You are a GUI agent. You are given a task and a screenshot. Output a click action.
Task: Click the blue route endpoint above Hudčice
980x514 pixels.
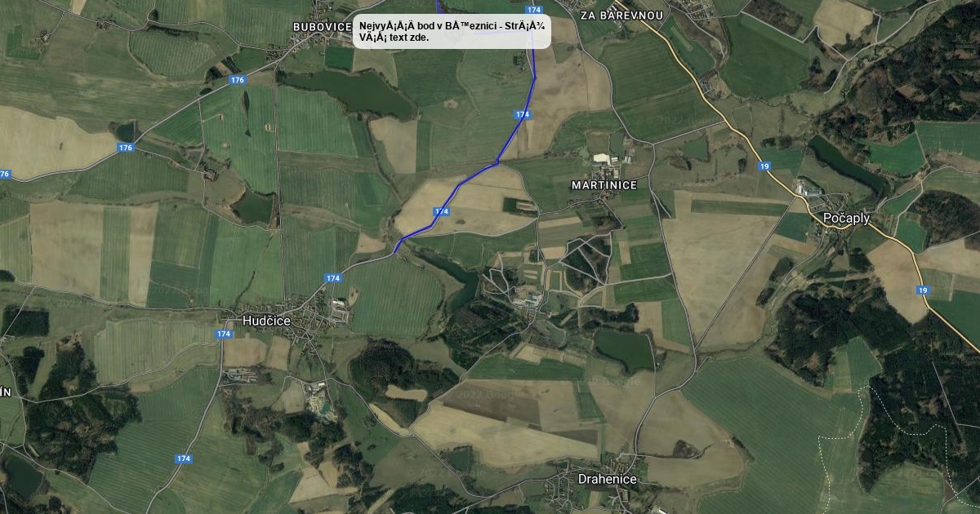[x=395, y=251]
